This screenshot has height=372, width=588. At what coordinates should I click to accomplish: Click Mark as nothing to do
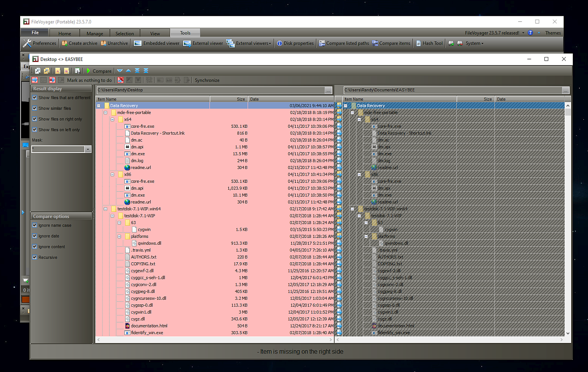click(x=89, y=80)
